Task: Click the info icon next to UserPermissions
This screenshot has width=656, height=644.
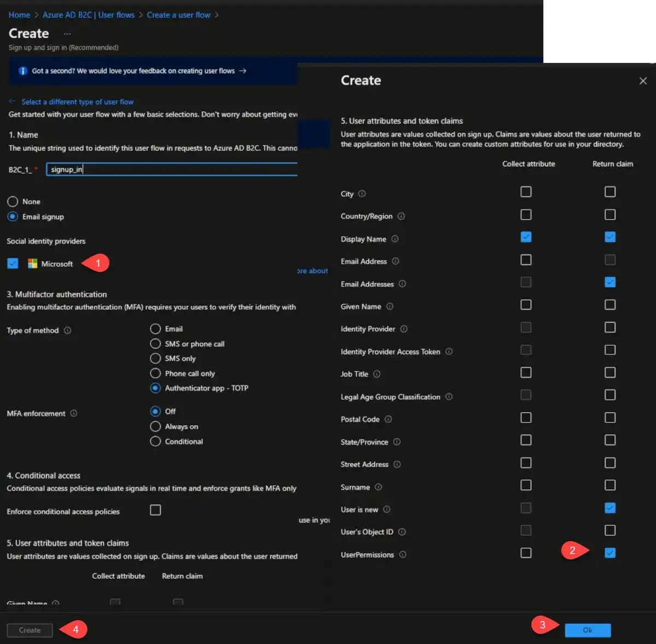Action: [x=403, y=554]
